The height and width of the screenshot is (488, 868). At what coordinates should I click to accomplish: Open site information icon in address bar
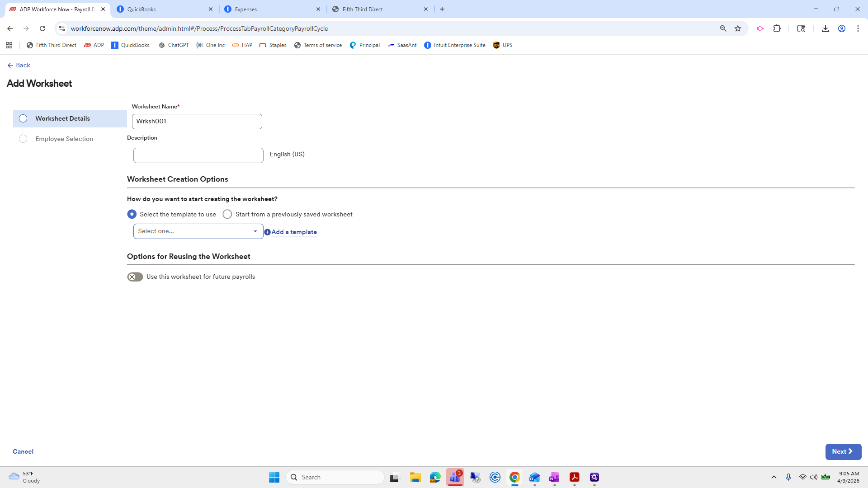click(x=62, y=28)
